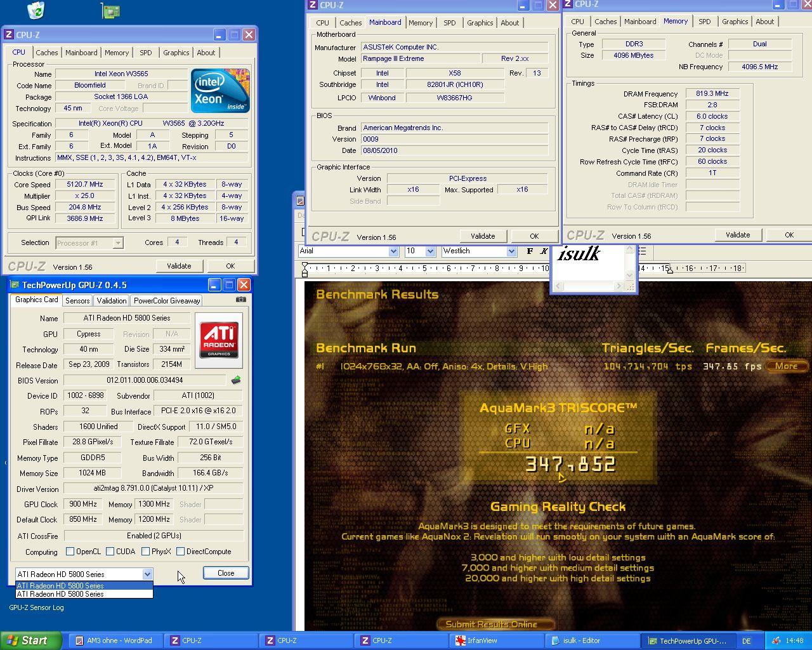Click the 14:48 taskbar clock
This screenshot has width=812, height=650.
click(x=794, y=640)
